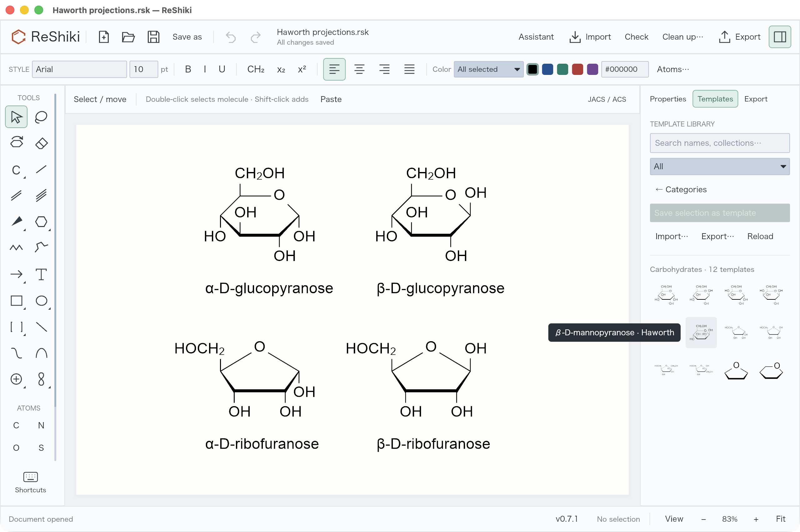Set text alignment to left

click(x=334, y=69)
